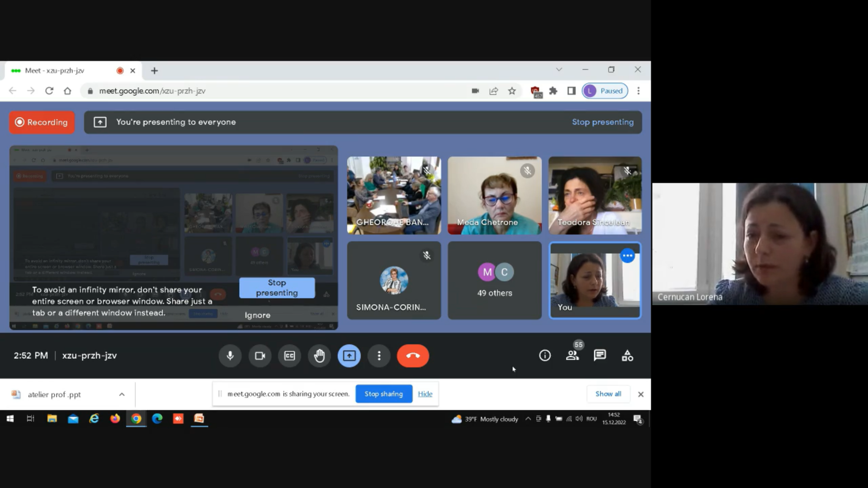Viewport: 868px width, 488px height.
Task: Show everyone people panel icon
Action: 572,356
